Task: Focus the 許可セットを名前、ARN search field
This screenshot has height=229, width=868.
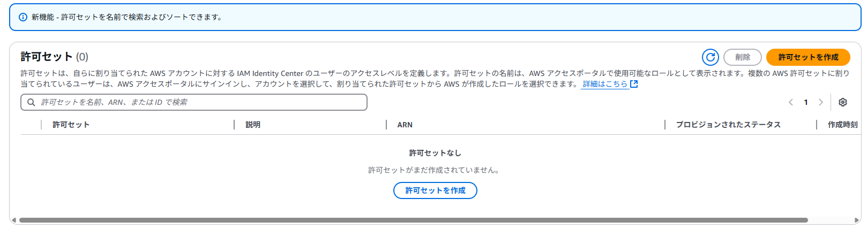Action: 194,102
